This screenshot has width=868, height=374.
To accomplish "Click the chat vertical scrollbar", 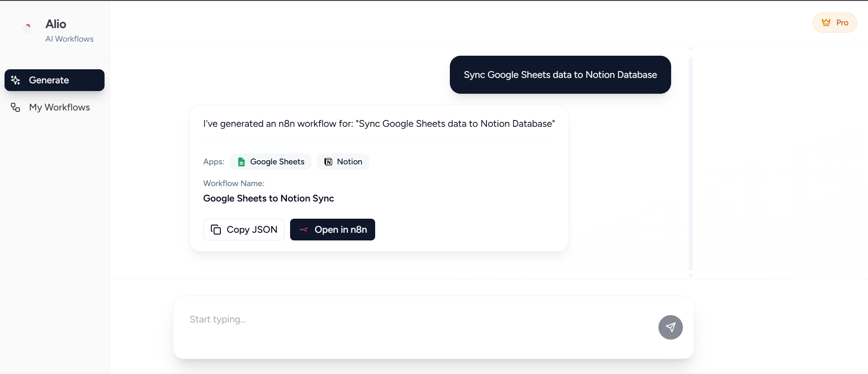I will [691, 163].
